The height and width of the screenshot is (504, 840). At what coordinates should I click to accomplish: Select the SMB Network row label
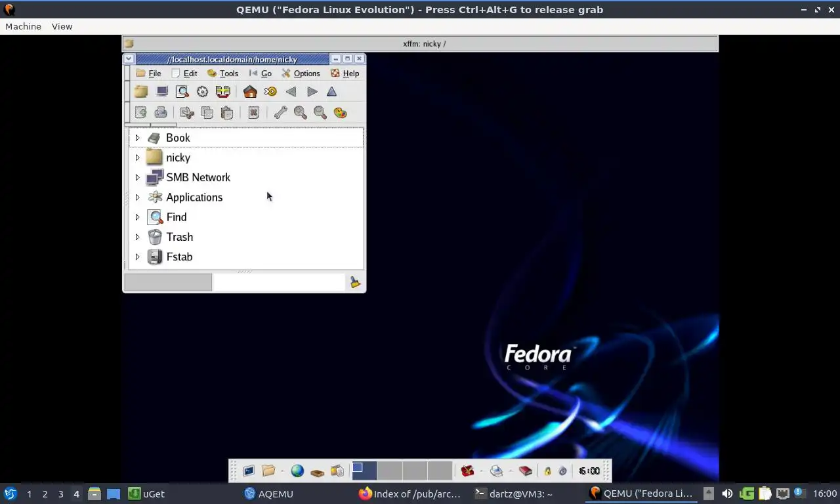(198, 177)
